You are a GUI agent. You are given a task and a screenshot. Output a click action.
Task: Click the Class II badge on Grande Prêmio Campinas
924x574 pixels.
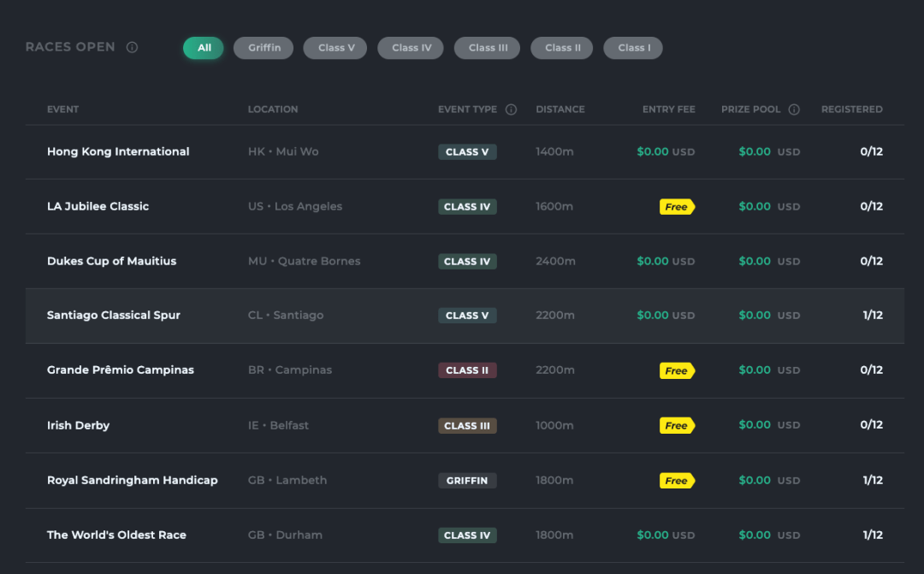(467, 370)
